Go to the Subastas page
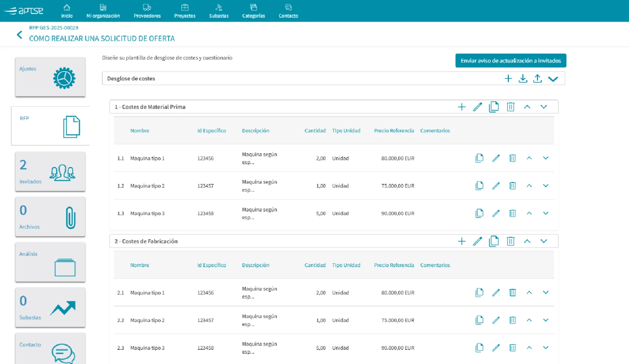The width and height of the screenshot is (629, 364). [x=218, y=11]
